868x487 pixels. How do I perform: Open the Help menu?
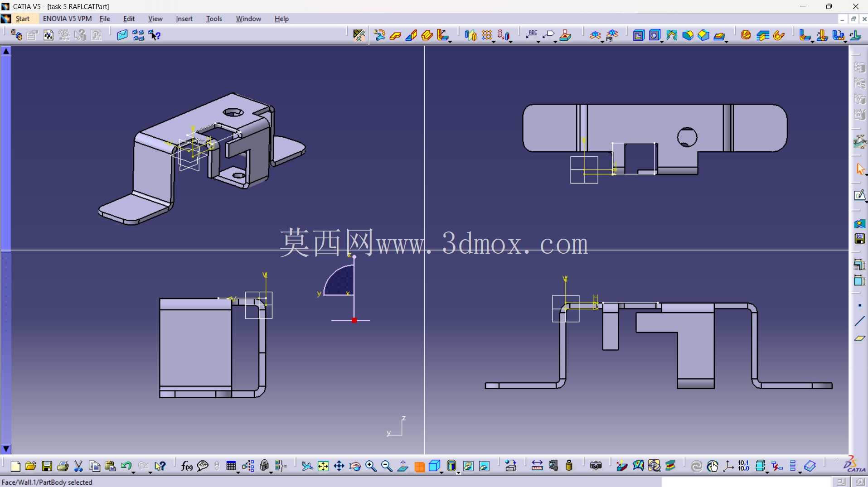click(281, 19)
